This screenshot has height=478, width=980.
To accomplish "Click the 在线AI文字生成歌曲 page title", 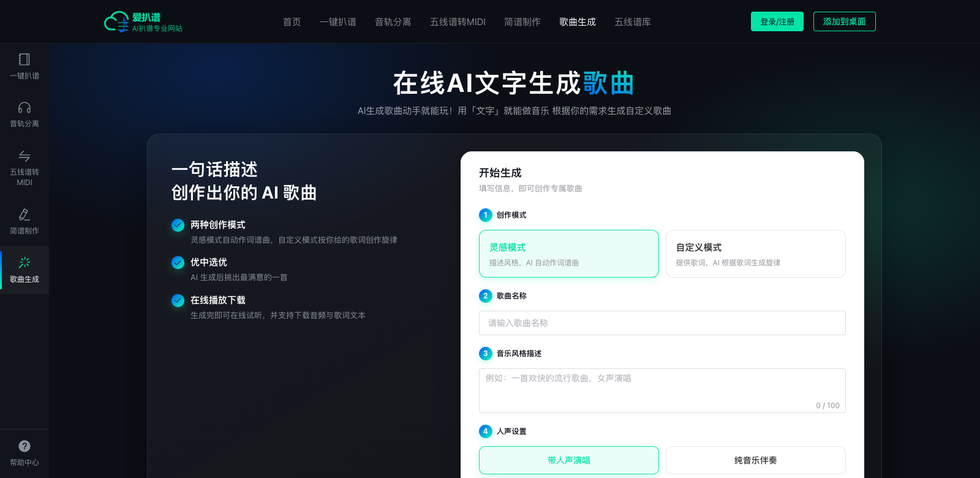I will coord(514,83).
